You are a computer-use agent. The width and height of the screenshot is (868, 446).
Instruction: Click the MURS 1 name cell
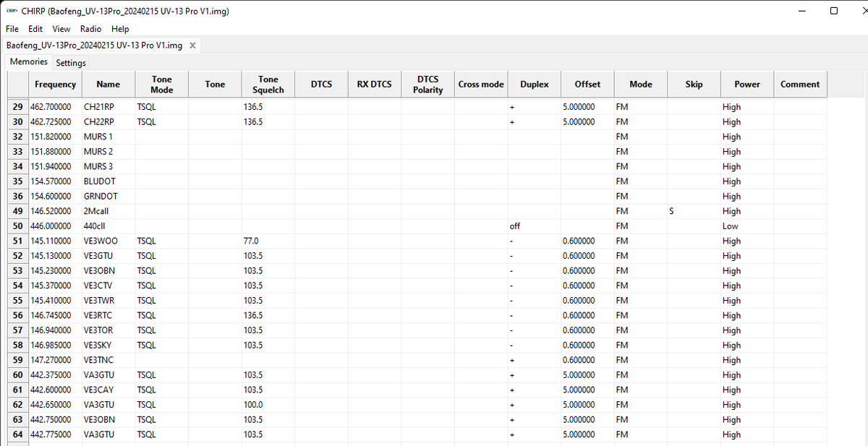click(109, 137)
